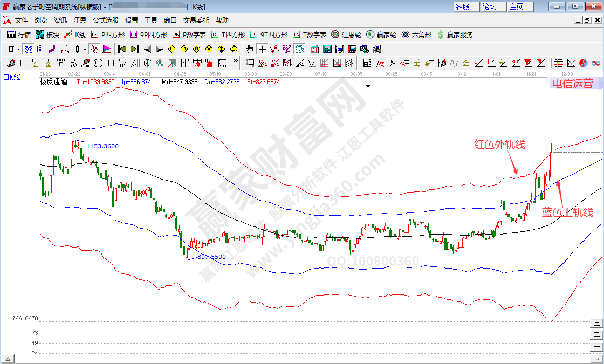Open the 行情 market quotes view
The height and width of the screenshot is (364, 604).
19,35
